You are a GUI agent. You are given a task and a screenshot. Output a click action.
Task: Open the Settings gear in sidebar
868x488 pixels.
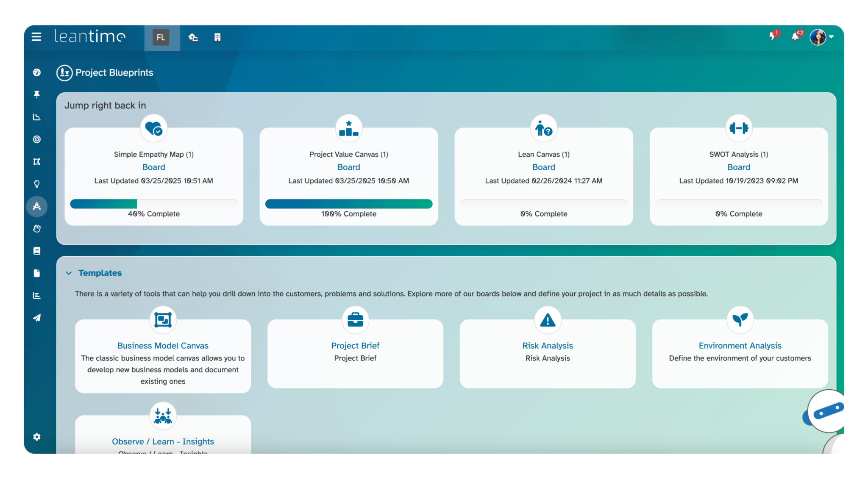click(37, 437)
